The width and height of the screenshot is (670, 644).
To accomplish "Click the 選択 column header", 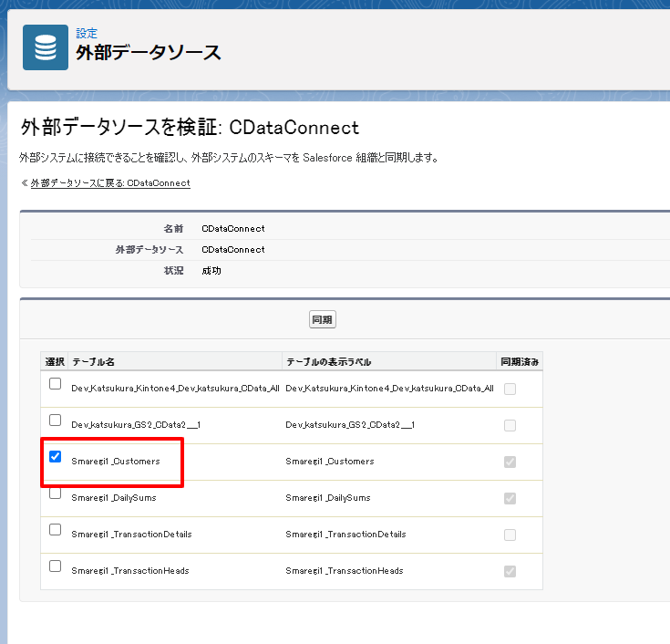I will [x=55, y=362].
